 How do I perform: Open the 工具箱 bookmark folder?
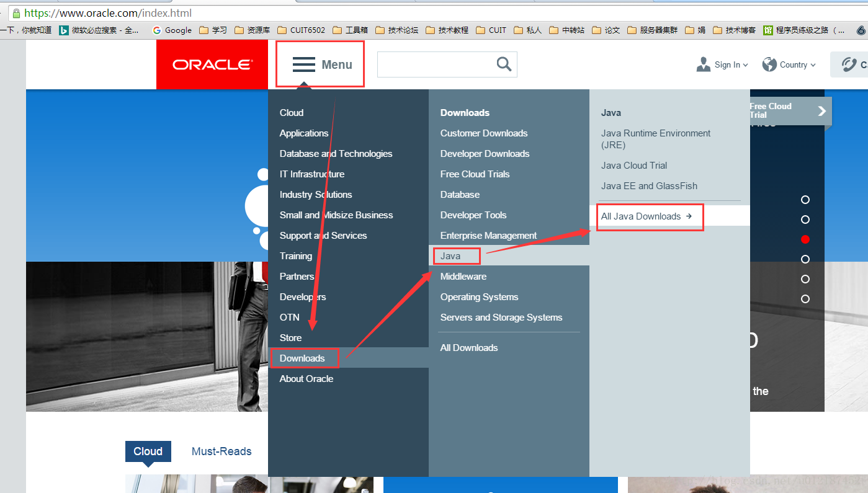point(351,30)
